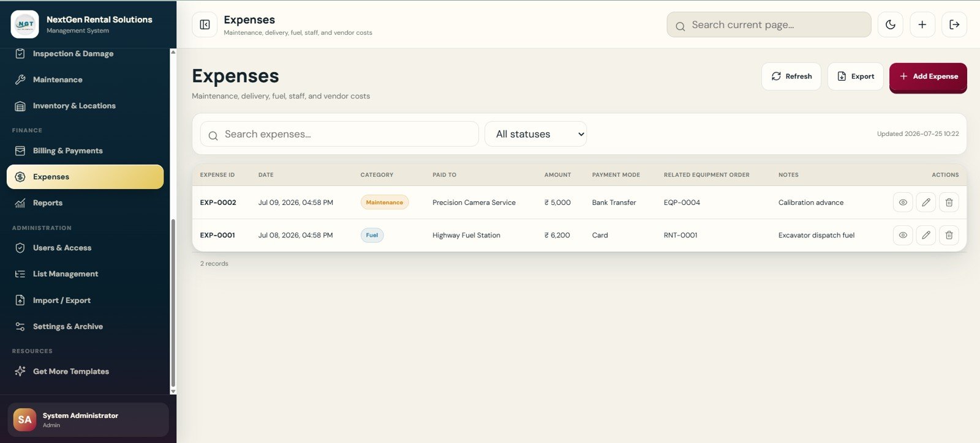Sort by Date column header
The height and width of the screenshot is (443, 980).
pos(266,175)
